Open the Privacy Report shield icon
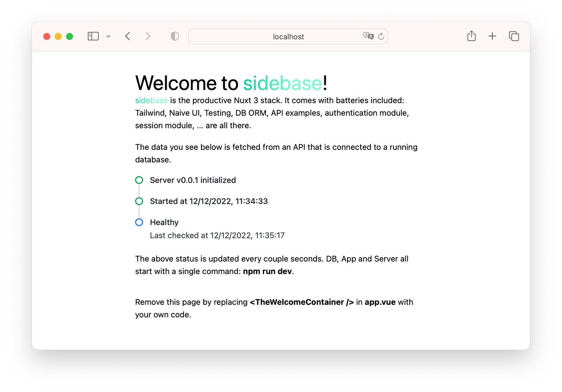Screen dimensions: 562x392 click(x=174, y=36)
